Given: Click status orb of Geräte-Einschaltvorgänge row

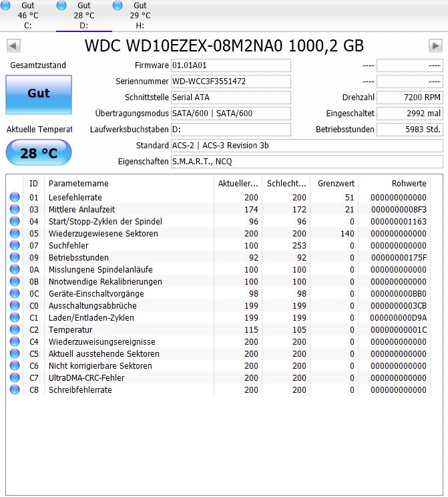Looking at the screenshot, I should pyautogui.click(x=15, y=293).
